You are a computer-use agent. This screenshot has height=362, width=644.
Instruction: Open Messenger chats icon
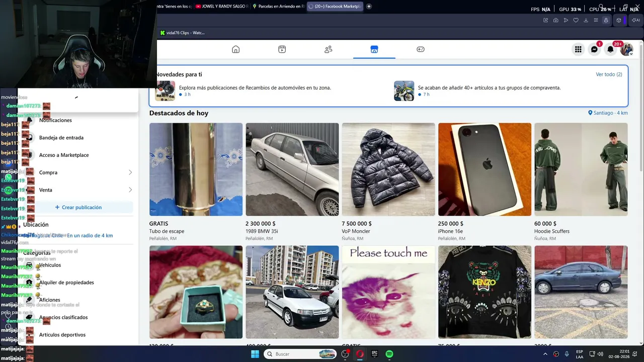click(x=594, y=49)
